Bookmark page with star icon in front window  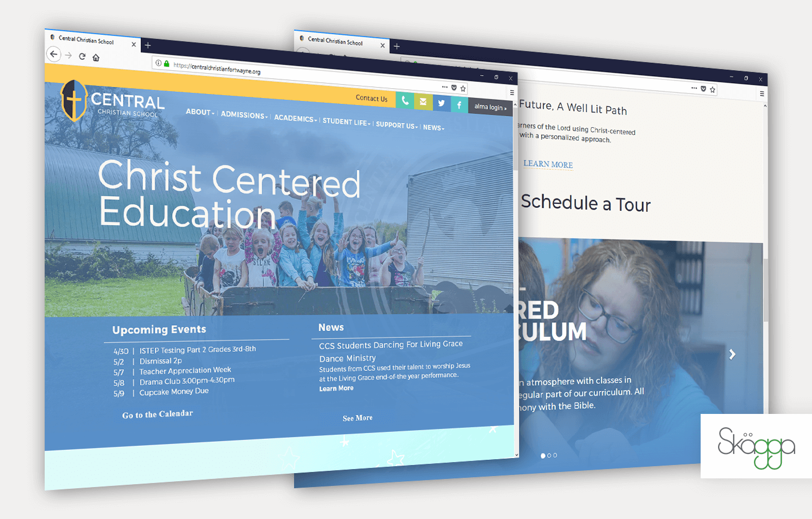point(463,89)
